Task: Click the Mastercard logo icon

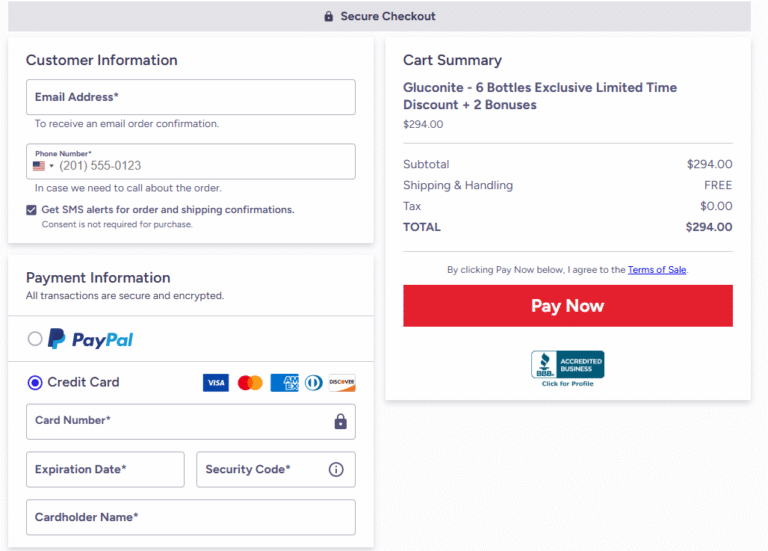Action: pyautogui.click(x=250, y=383)
